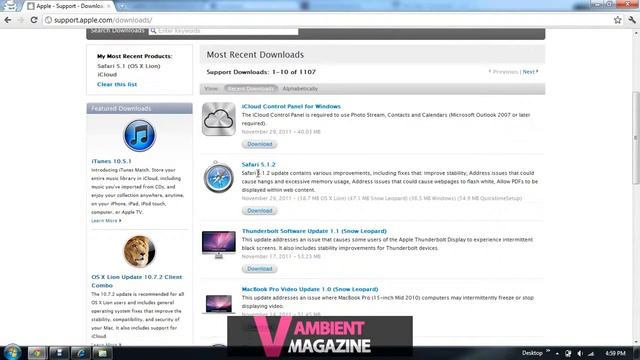The height and width of the screenshot is (360, 640).
Task: Click the Previous page link
Action: point(503,72)
